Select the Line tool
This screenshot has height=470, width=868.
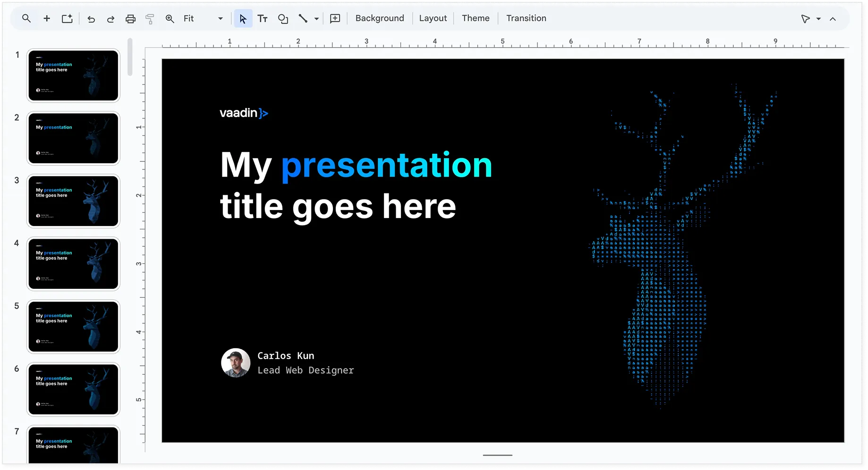coord(303,18)
